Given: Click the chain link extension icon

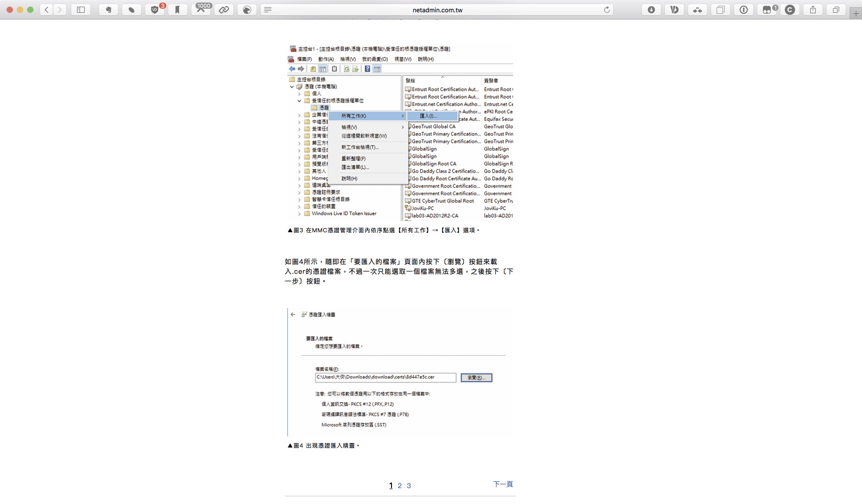Looking at the screenshot, I should click(224, 10).
